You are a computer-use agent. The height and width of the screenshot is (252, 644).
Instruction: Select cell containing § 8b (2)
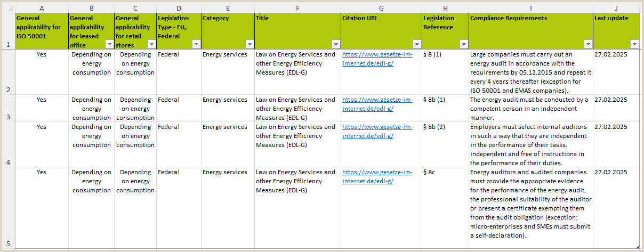tap(445, 144)
